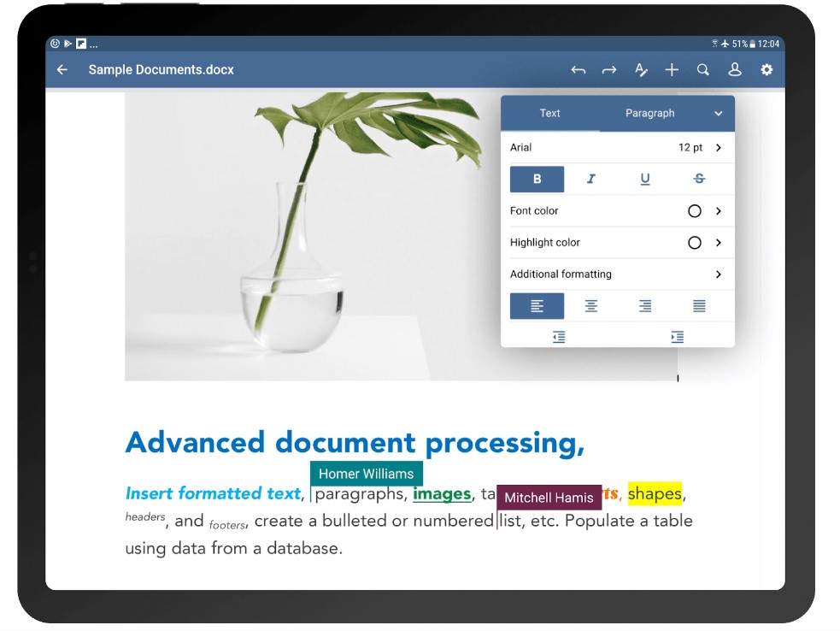The width and height of the screenshot is (840, 631).
Task: Toggle strikethrough formatting
Action: tap(698, 179)
